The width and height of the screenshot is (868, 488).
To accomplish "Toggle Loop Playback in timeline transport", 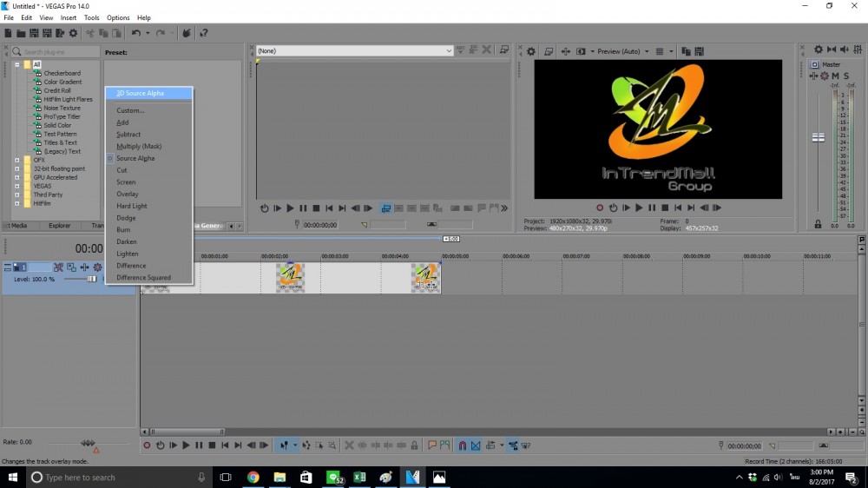I will coord(160,445).
